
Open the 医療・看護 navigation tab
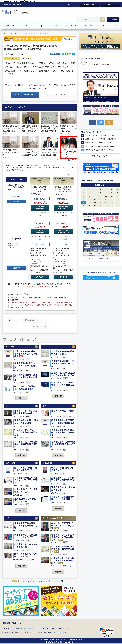[10, 26]
